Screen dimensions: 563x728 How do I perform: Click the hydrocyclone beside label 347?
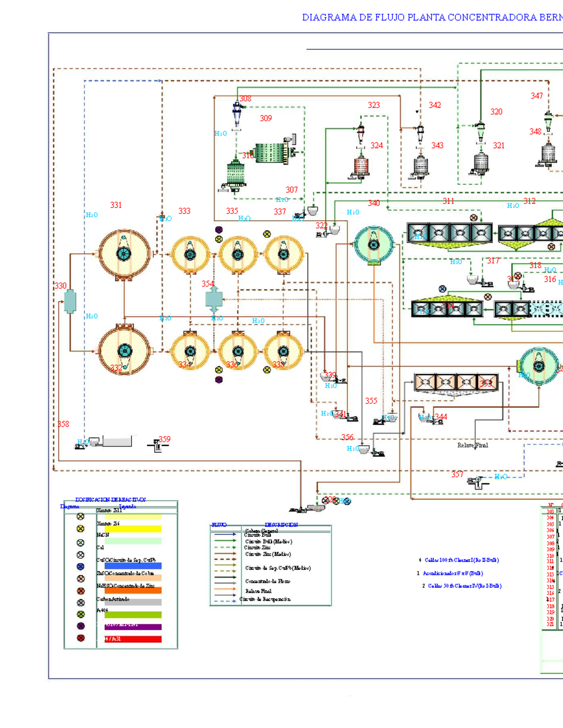click(x=548, y=122)
